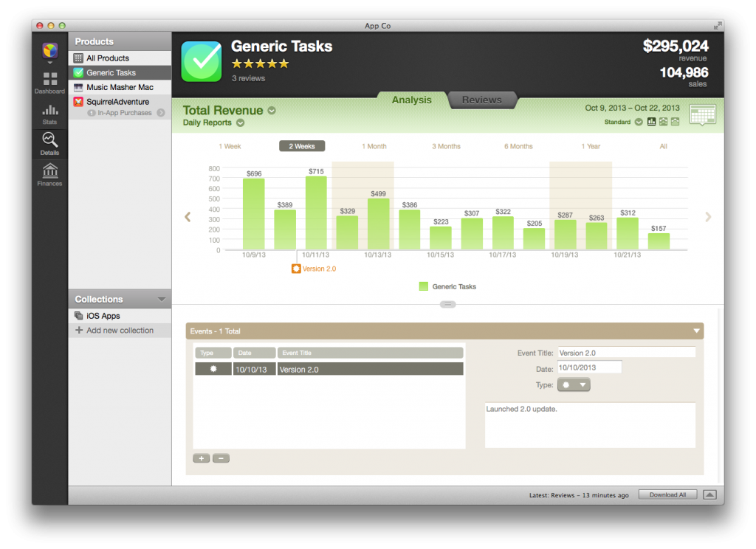Click the up arrow button beside Download All
The image size is (756, 549).
[709, 495]
